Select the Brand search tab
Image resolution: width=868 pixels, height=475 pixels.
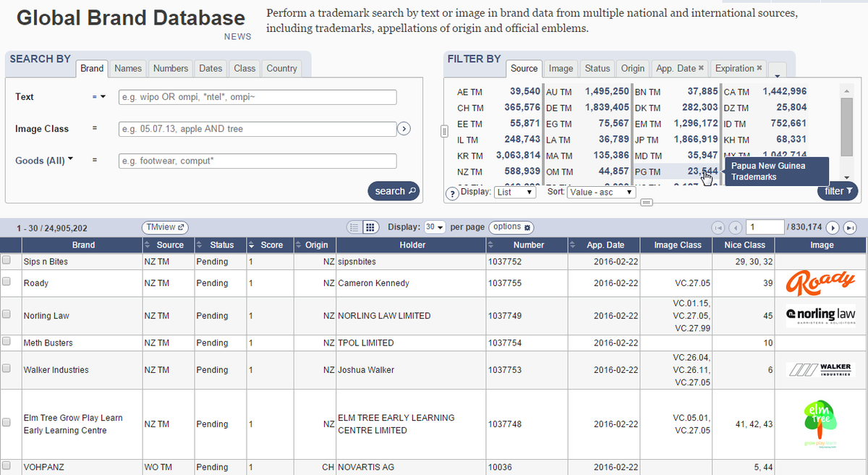(x=92, y=68)
